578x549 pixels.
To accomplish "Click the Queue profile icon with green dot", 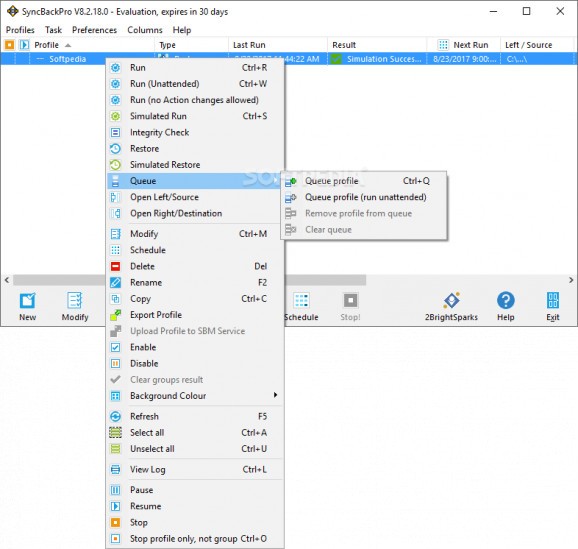I will pos(290,181).
